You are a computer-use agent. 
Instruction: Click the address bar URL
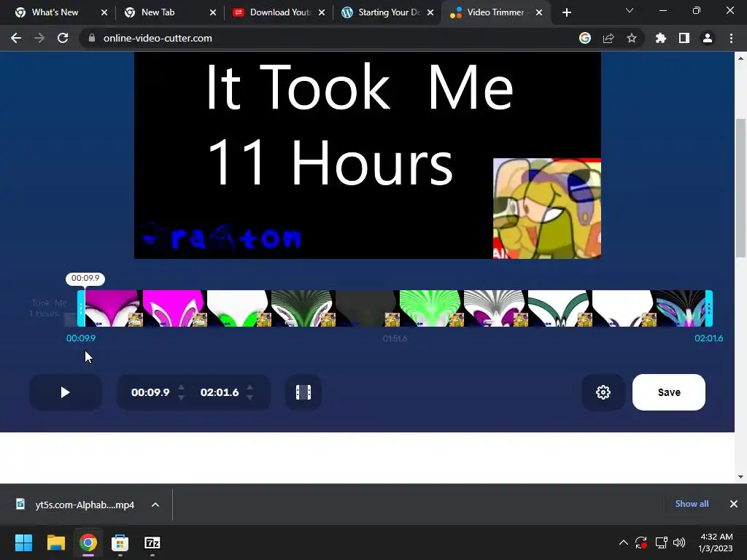click(158, 38)
